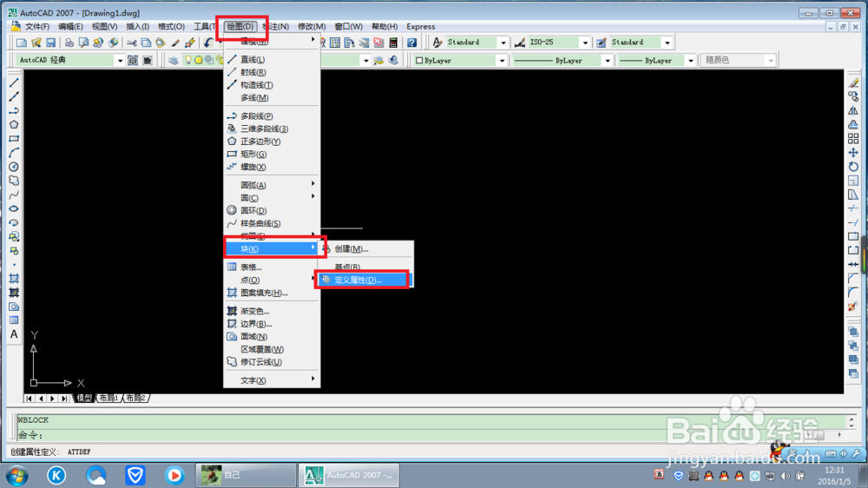Select the Circle tool in the left toolbar

coord(14,167)
